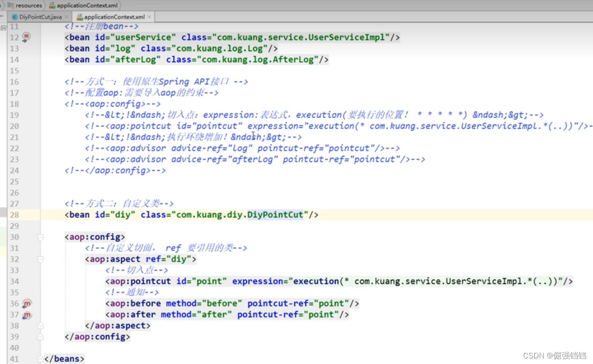Click line number 40 in the gutter
The width and height of the screenshot is (593, 364).
(x=14, y=348)
